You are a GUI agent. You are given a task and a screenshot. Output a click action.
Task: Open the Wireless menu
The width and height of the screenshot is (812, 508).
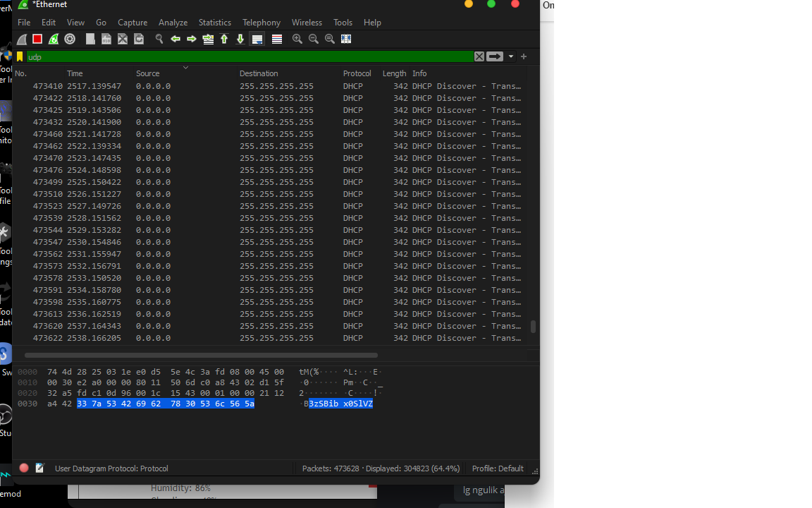307,23
